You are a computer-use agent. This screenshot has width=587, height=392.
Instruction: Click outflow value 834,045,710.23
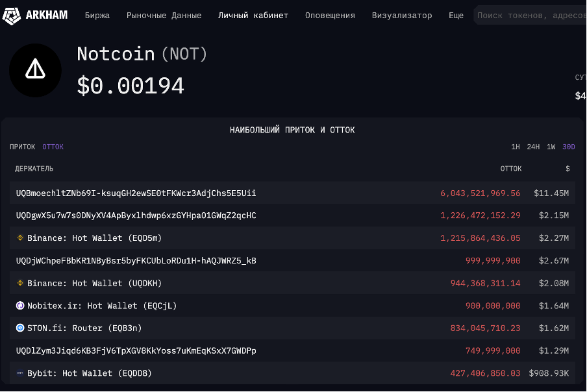click(486, 328)
